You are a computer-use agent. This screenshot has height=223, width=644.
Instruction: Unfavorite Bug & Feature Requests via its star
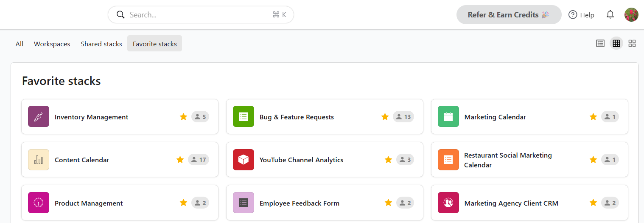coord(385,117)
